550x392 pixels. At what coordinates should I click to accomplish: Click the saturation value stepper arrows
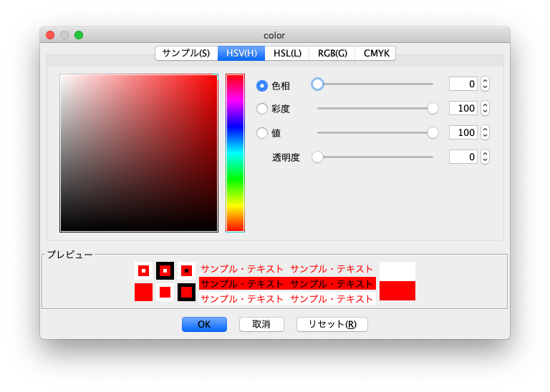click(485, 109)
